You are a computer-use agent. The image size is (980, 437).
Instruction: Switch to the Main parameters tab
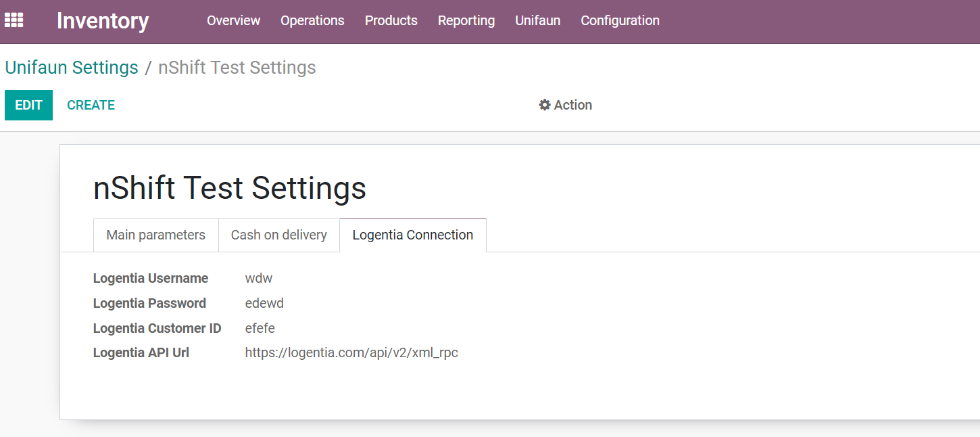point(155,235)
